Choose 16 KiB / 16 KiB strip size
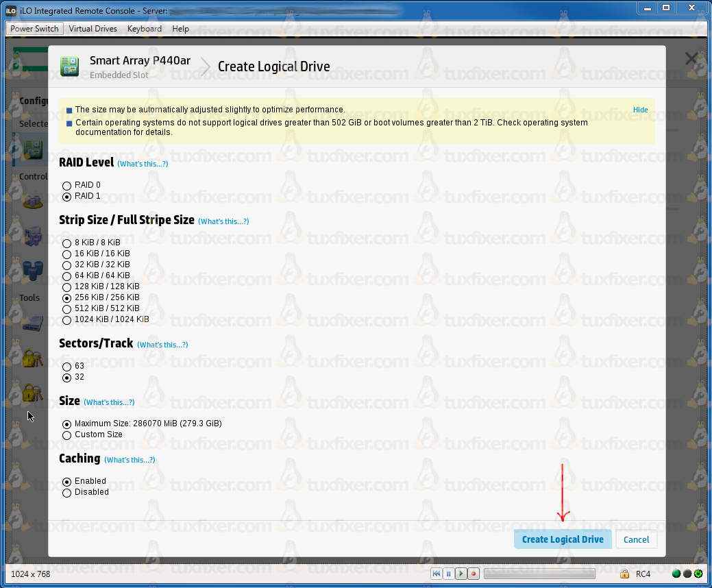 click(x=66, y=254)
